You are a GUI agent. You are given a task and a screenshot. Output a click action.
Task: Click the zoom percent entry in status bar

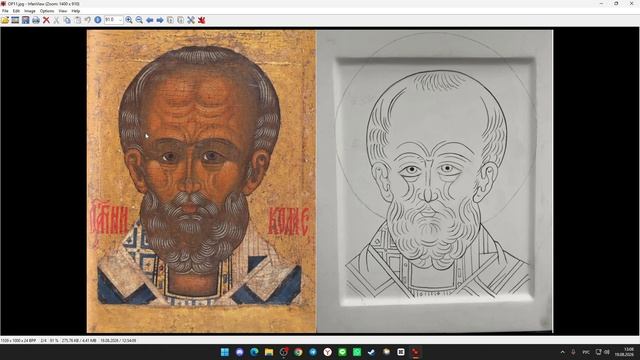click(54, 340)
